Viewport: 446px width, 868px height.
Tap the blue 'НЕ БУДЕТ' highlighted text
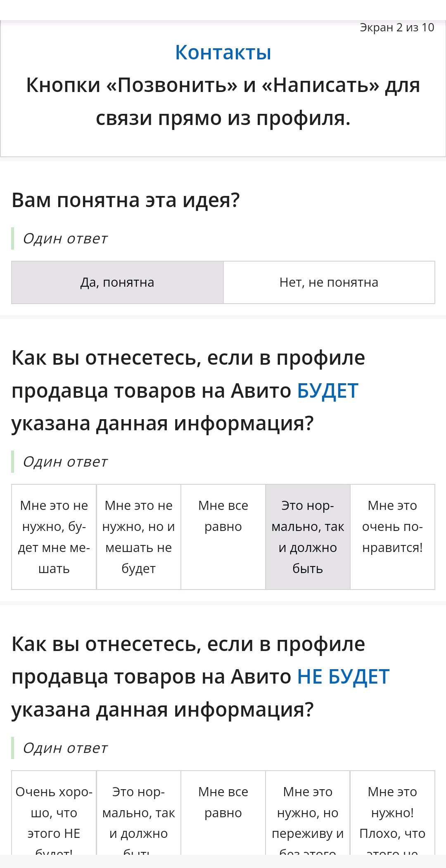(x=343, y=677)
